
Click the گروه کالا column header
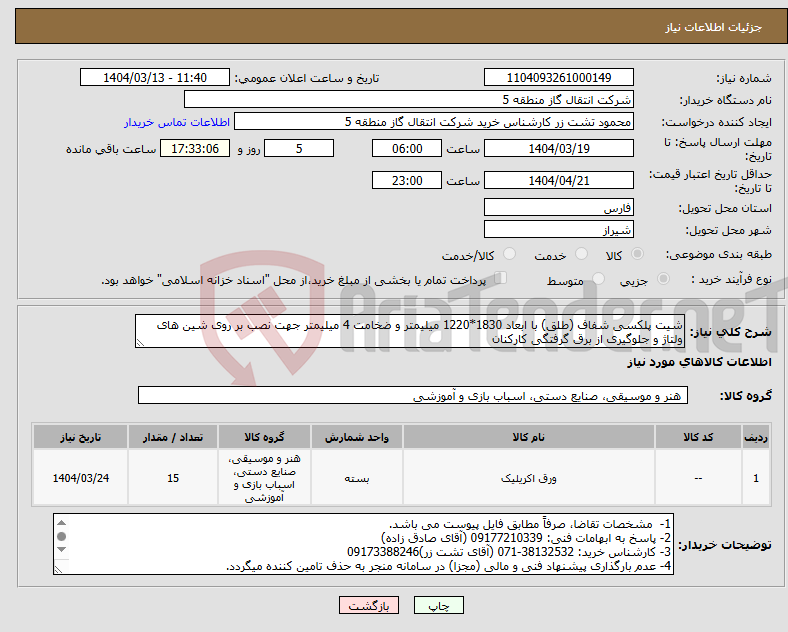(x=264, y=437)
